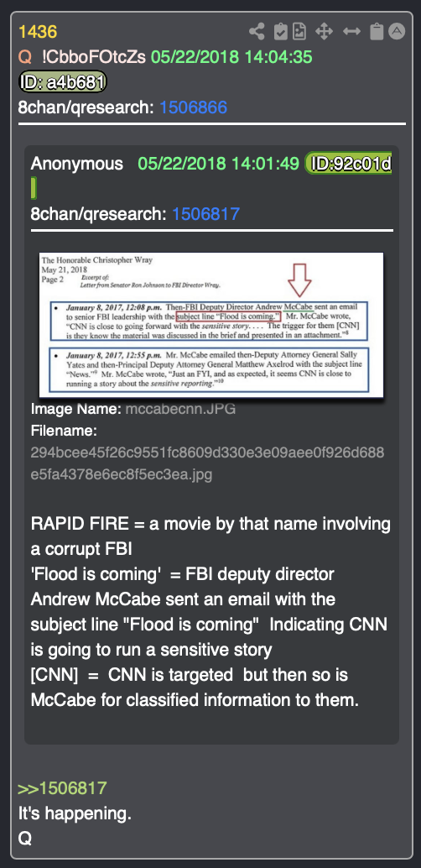Open post number 1436 link
421x868 pixels.
(38, 32)
